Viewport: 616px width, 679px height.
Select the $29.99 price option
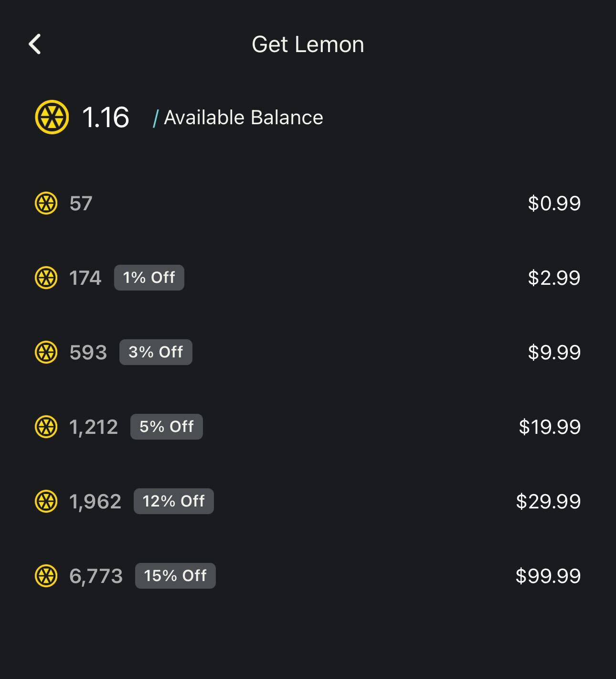click(548, 501)
